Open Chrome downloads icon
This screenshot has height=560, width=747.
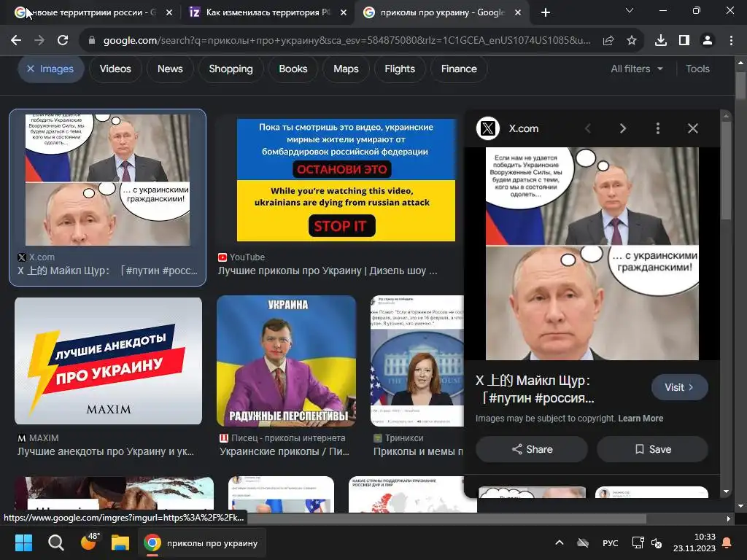point(661,41)
